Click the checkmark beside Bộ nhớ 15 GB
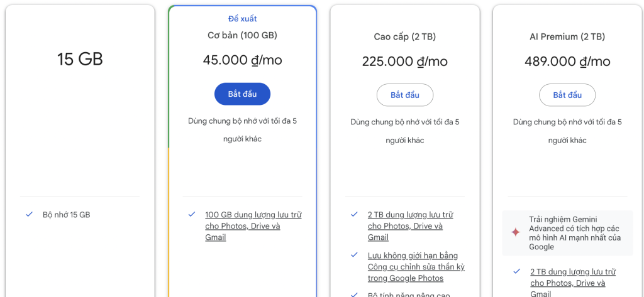 (x=29, y=214)
